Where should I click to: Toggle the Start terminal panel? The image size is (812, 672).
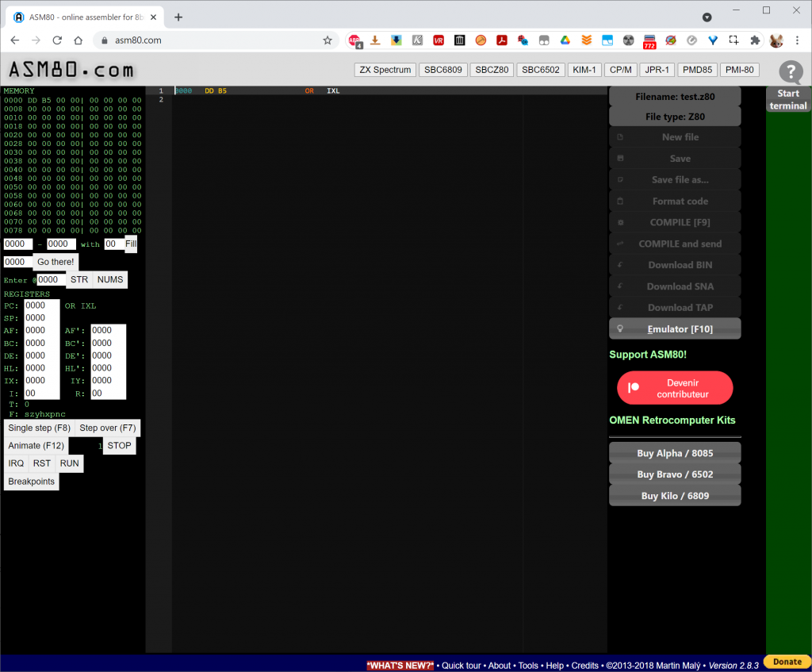[788, 100]
